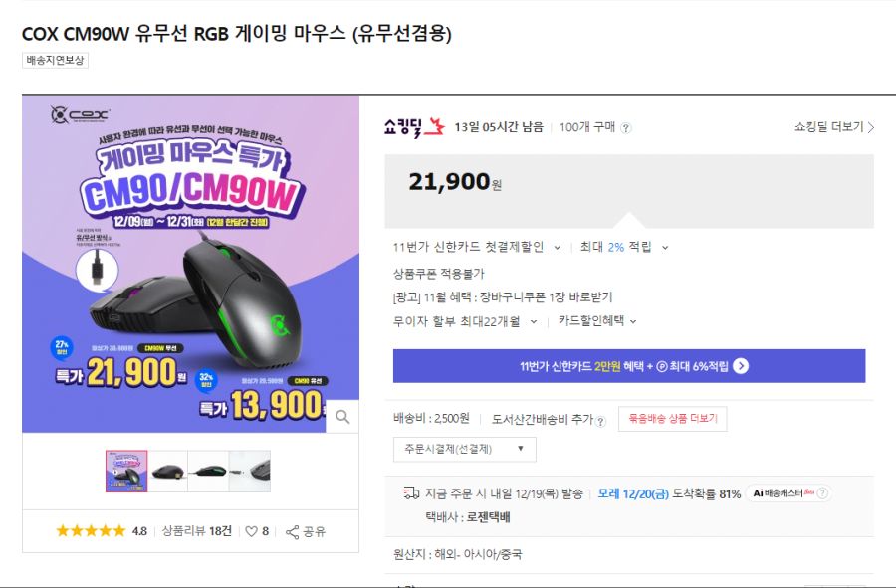Screen dimensions: 896x588
Task: Click the delivery truck shipping icon
Action: (410, 492)
